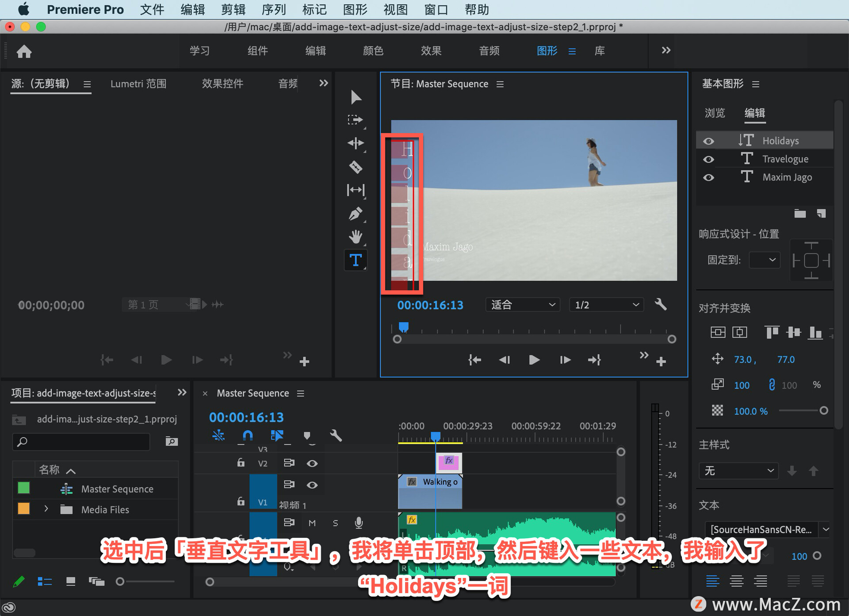The height and width of the screenshot is (616, 849).
Task: Click the Align Top icon
Action: coord(772,332)
